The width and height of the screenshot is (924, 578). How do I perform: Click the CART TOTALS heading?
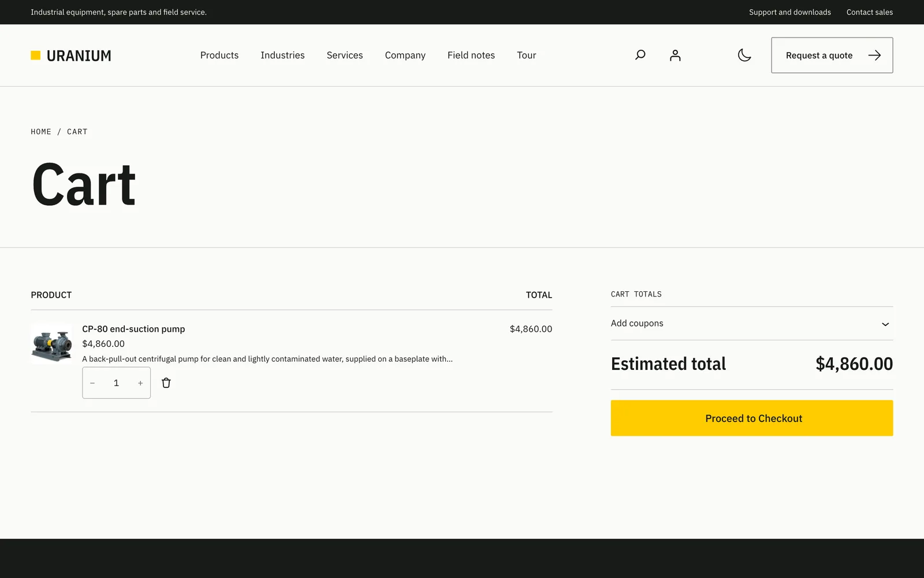click(636, 294)
